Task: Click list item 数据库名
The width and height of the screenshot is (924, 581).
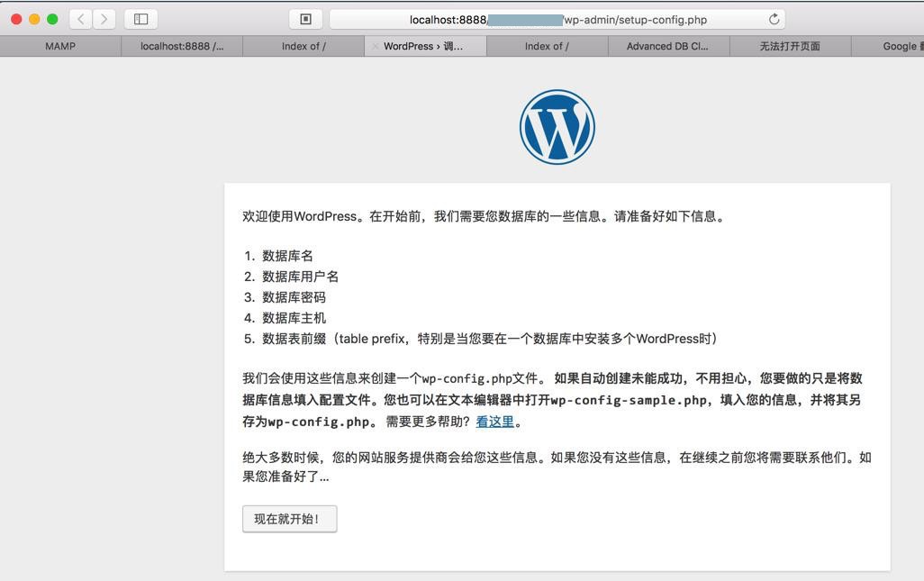Action: coord(287,256)
